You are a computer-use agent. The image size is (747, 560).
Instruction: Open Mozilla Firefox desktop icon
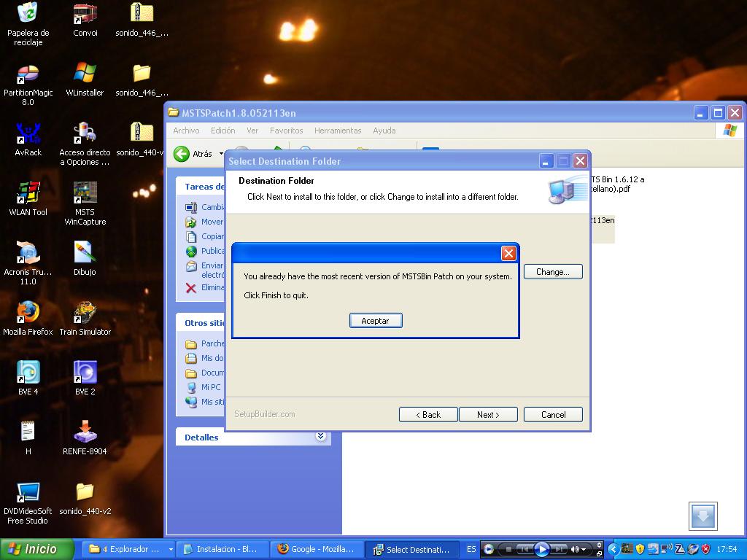pos(28,314)
